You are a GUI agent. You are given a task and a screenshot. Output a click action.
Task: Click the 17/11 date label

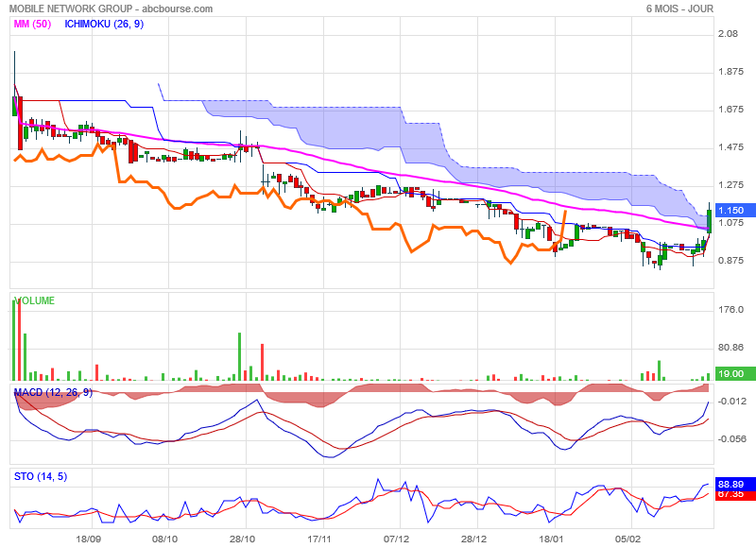click(319, 539)
